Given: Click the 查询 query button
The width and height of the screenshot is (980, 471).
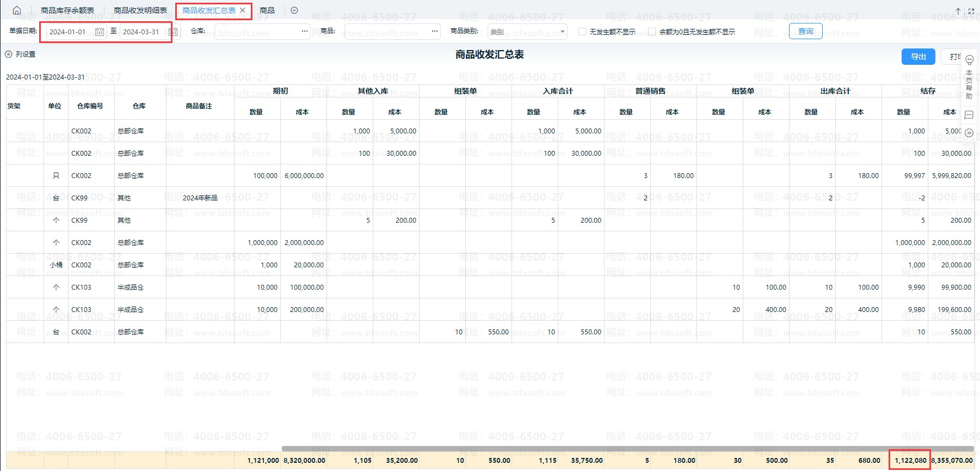Looking at the screenshot, I should [x=805, y=32].
